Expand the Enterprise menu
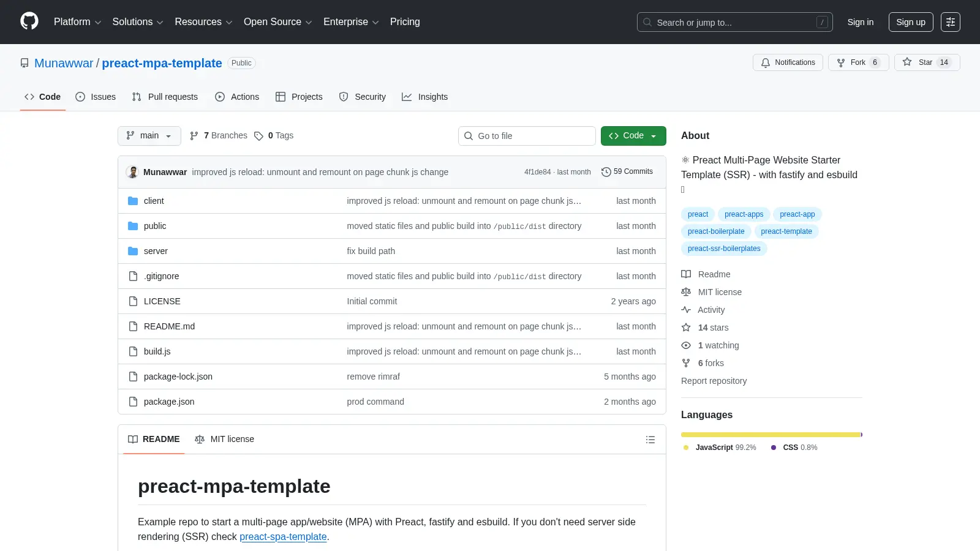The image size is (980, 551). (x=351, y=22)
